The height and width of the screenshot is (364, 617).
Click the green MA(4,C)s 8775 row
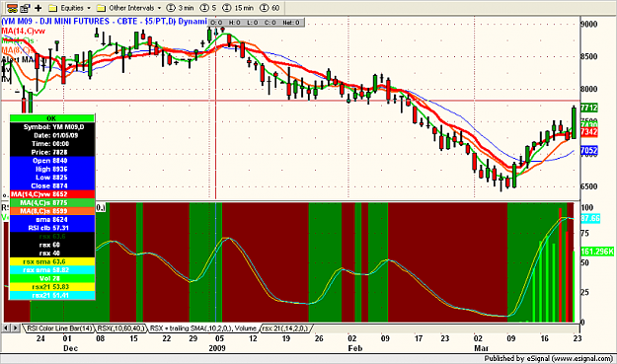coord(52,202)
